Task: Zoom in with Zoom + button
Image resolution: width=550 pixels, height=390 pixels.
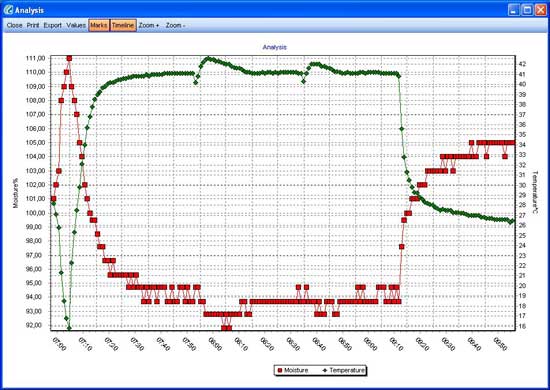Action: (x=149, y=25)
